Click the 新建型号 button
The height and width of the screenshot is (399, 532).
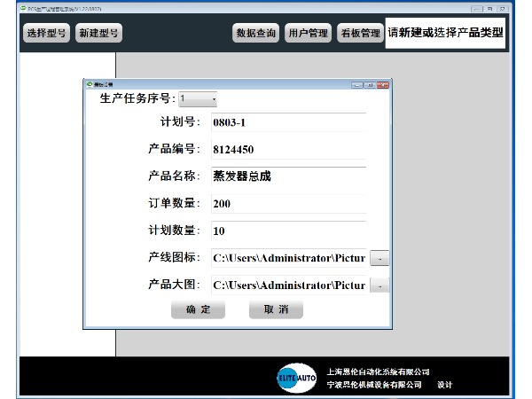[x=98, y=33]
